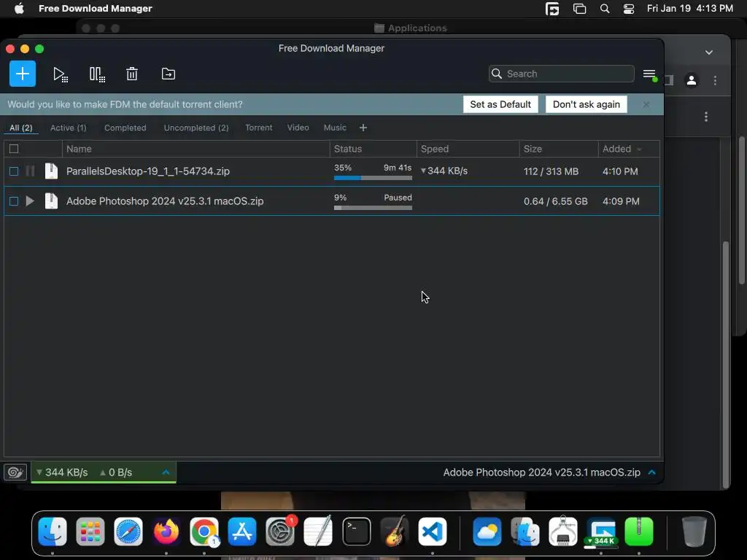Select the Music filter tab
747x560 pixels.
[335, 128]
